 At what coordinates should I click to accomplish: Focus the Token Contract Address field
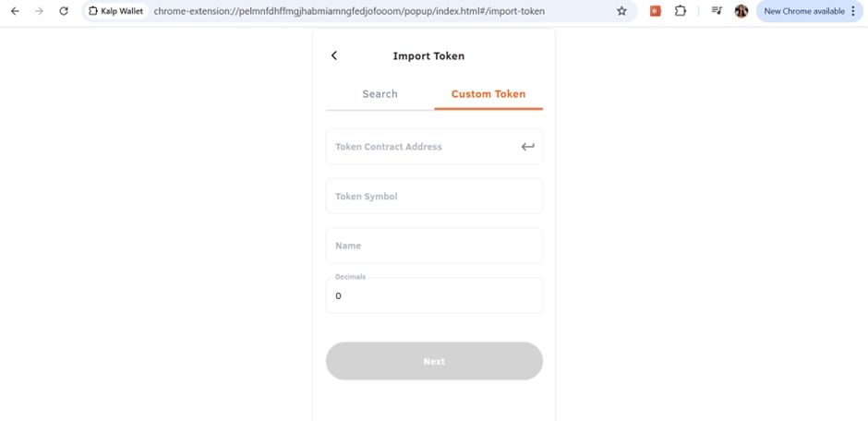[420, 147]
